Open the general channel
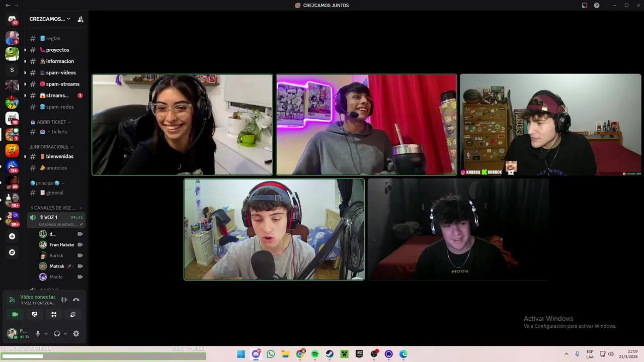This screenshot has width=644, height=362. [x=56, y=193]
